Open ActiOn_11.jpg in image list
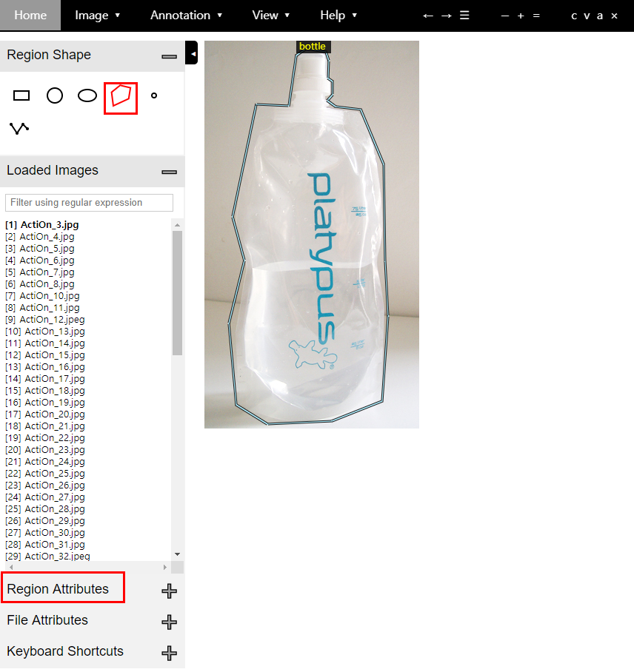 click(x=42, y=308)
